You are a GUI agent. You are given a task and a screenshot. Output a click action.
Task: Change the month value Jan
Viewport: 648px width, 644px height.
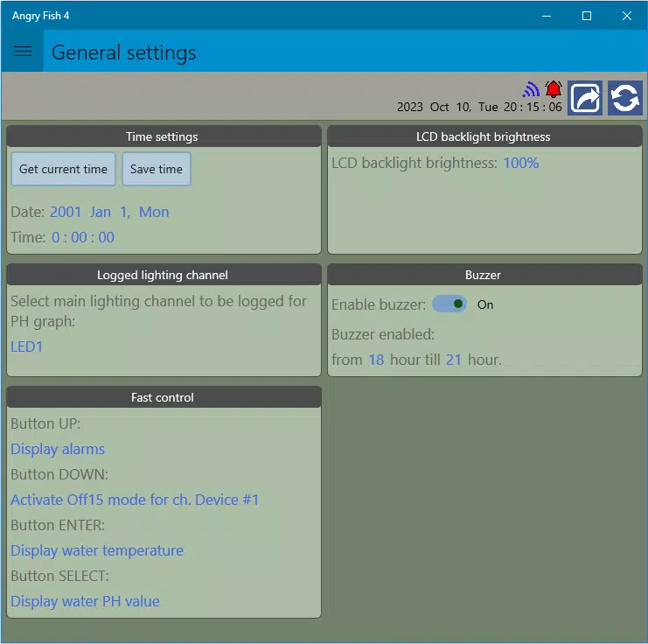tap(101, 212)
